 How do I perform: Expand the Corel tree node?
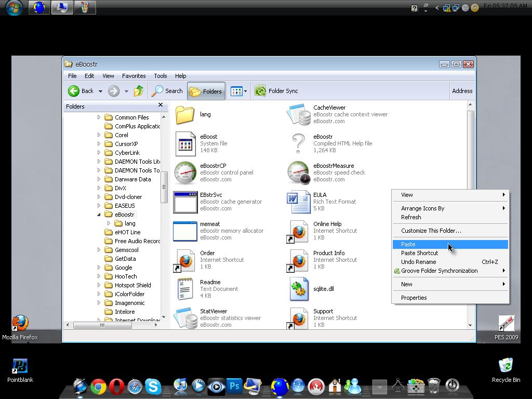click(x=99, y=135)
